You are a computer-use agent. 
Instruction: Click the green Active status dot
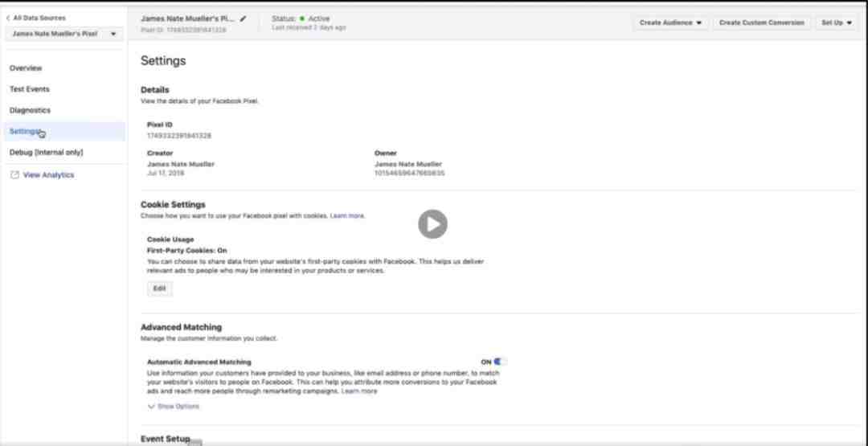302,18
